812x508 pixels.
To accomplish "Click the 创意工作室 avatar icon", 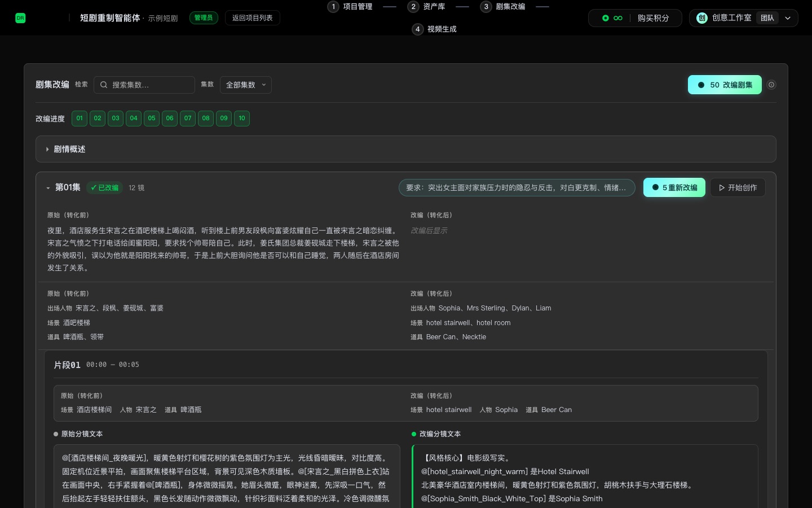I will (702, 18).
